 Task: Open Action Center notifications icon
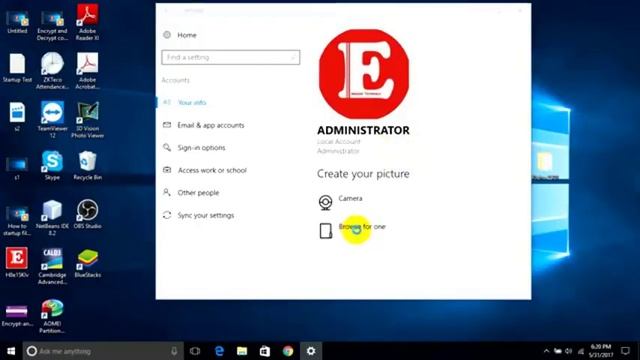(625, 351)
